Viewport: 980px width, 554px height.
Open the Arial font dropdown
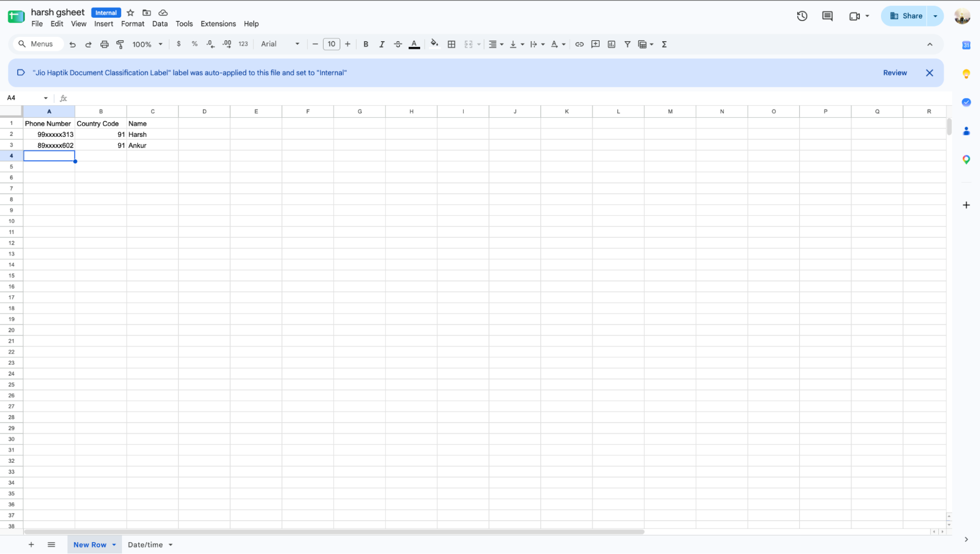[x=280, y=44]
